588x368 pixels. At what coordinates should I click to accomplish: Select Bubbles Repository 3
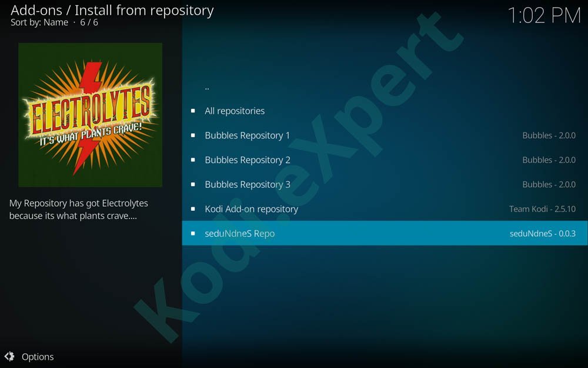pos(385,184)
